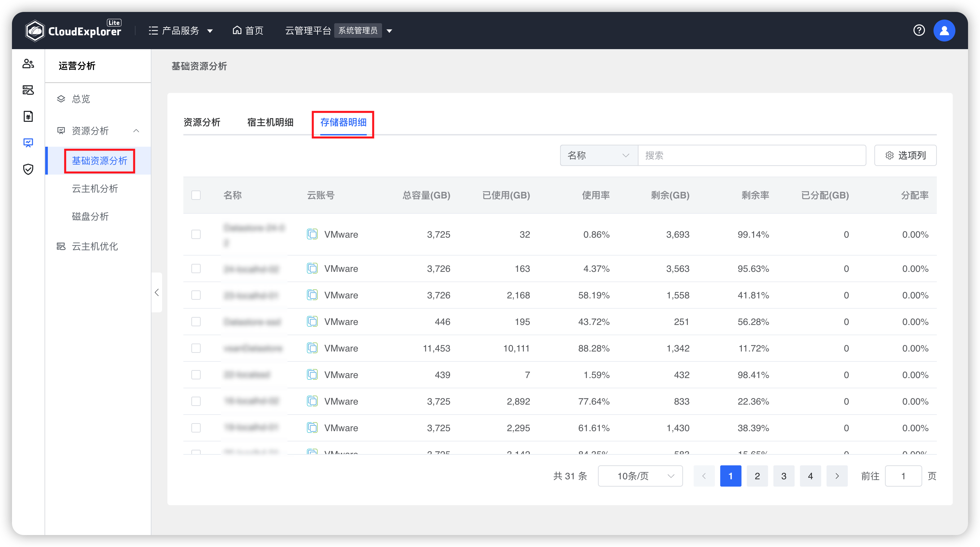The height and width of the screenshot is (547, 980).
Task: Switch to the 资源分析 tab
Action: coord(202,122)
